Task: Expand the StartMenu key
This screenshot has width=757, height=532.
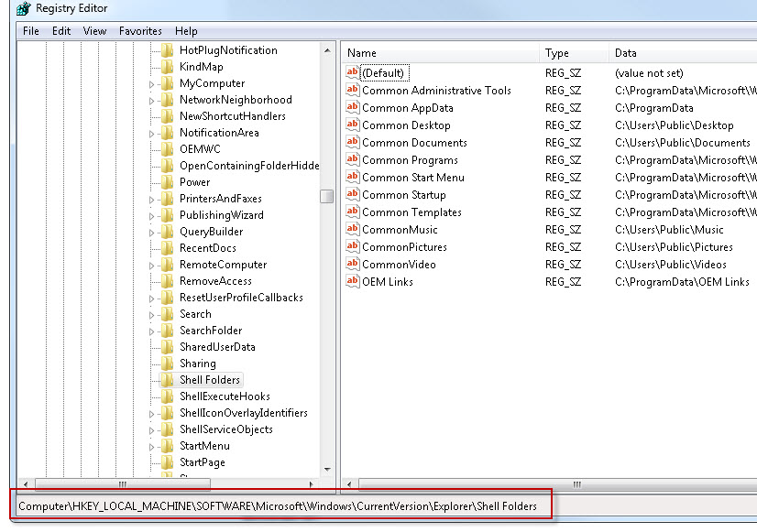Action: click(151, 447)
